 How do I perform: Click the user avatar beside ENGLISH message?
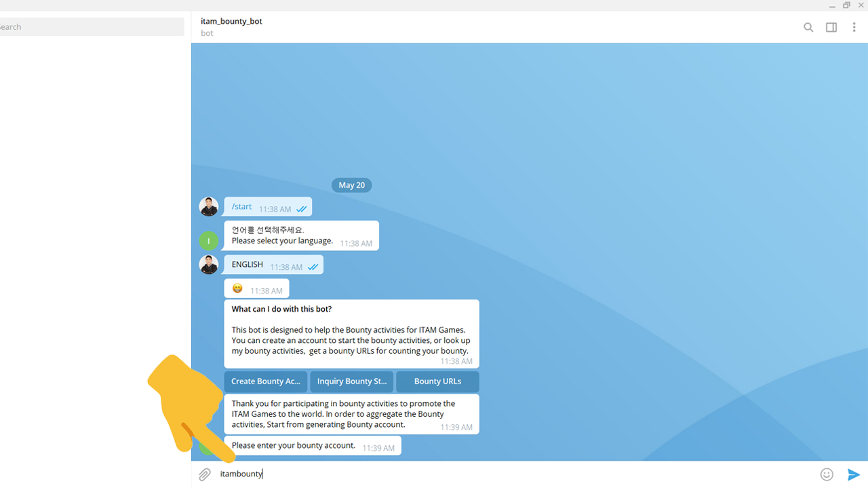coord(209,264)
